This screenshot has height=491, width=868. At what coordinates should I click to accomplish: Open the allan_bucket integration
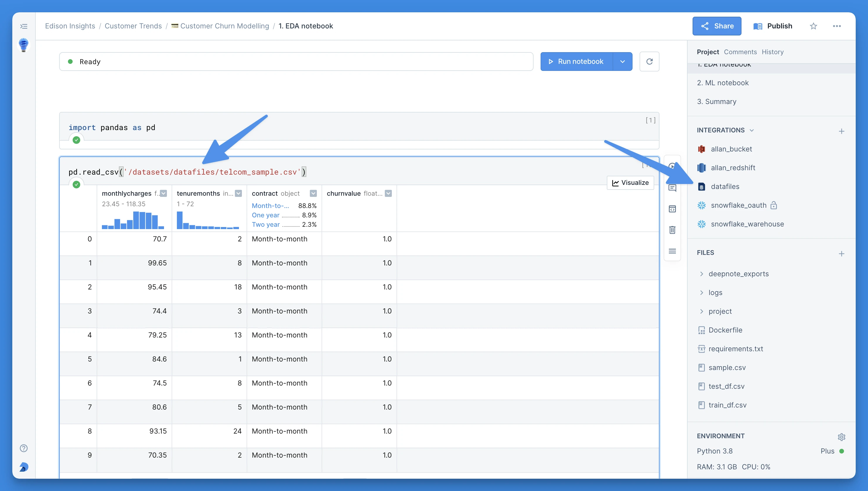(x=725, y=149)
